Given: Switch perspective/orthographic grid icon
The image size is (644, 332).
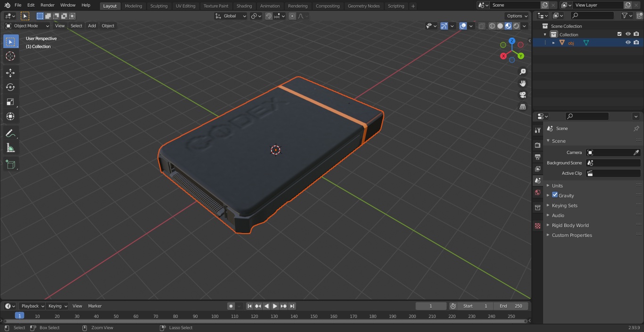Looking at the screenshot, I should 522,106.
